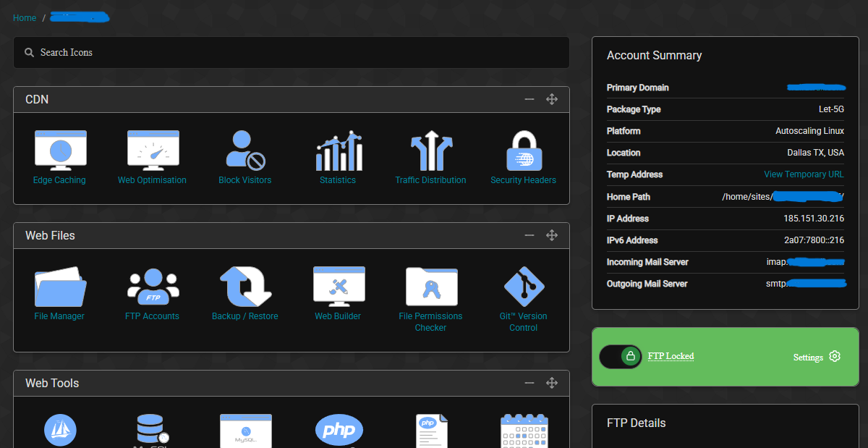Select IPv6 address 2a07:7800::216
This screenshot has height=448, width=868.
(x=813, y=240)
